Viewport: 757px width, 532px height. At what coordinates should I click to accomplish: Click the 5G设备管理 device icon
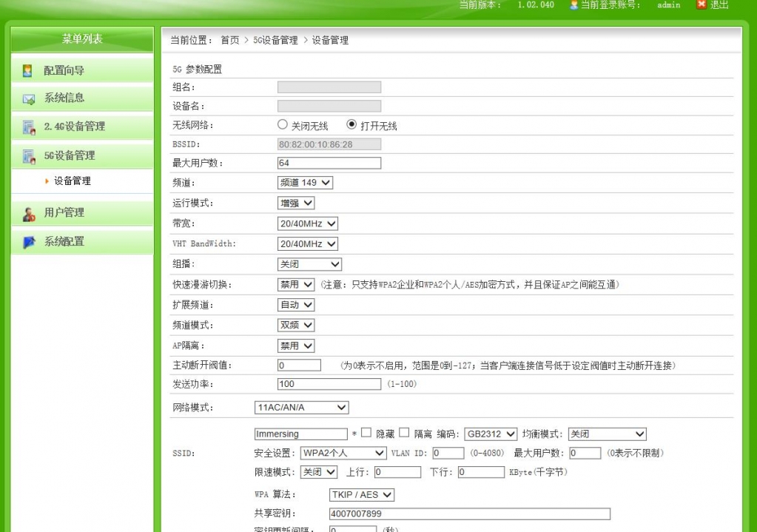pos(29,156)
